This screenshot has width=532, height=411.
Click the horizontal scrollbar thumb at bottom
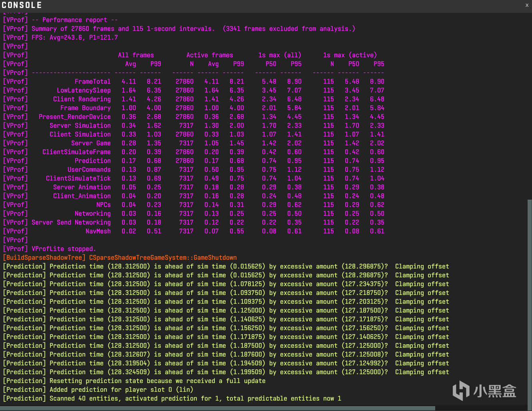(218, 409)
